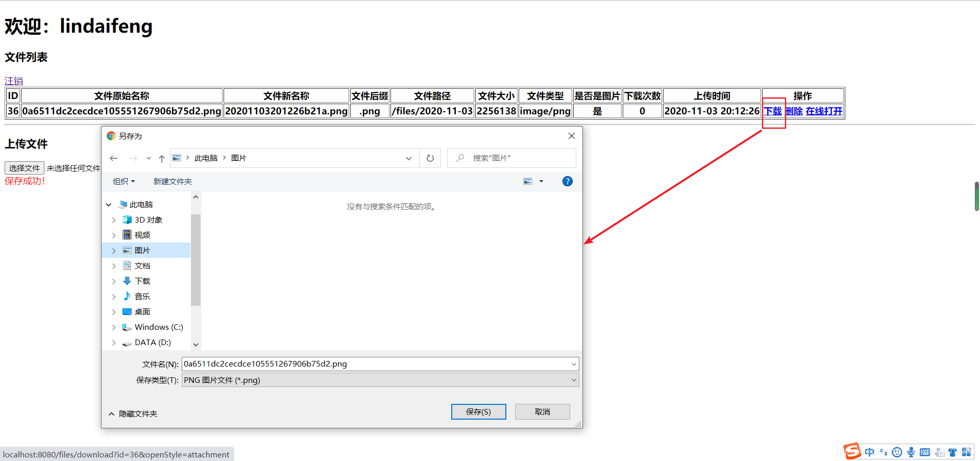Viewport: 980px width, 461px height.
Task: Click the 取消 button
Action: 543,411
